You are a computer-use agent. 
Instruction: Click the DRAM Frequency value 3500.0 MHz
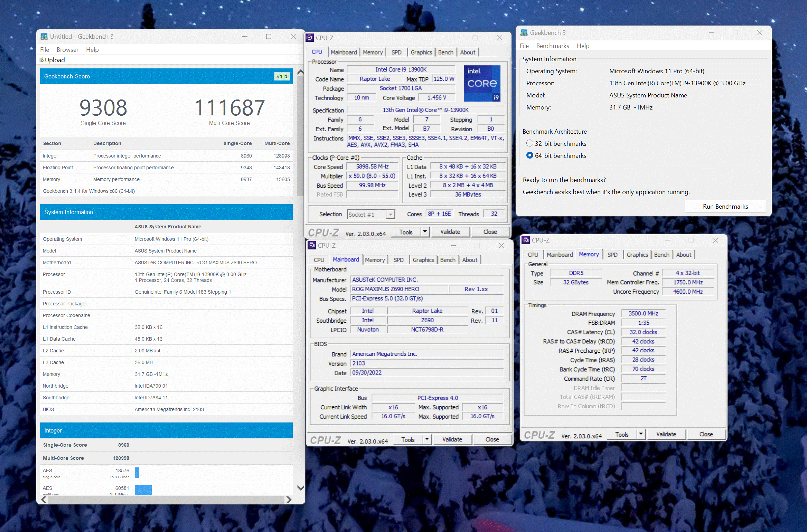pos(643,313)
